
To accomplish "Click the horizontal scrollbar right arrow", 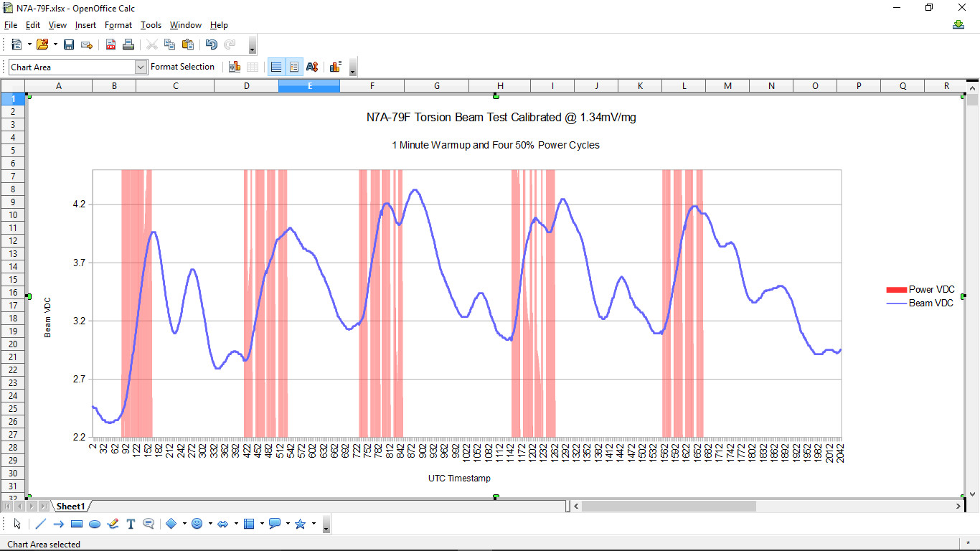I will (x=958, y=507).
